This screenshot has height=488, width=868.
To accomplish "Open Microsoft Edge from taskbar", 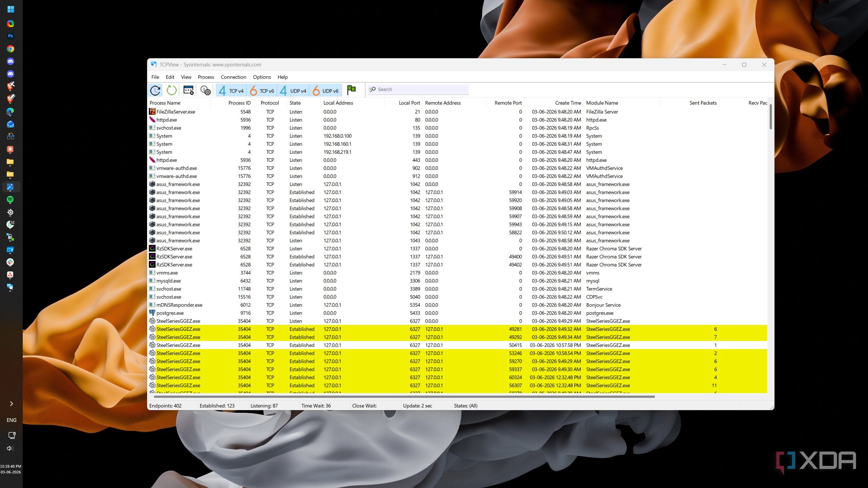I will pos(10,111).
